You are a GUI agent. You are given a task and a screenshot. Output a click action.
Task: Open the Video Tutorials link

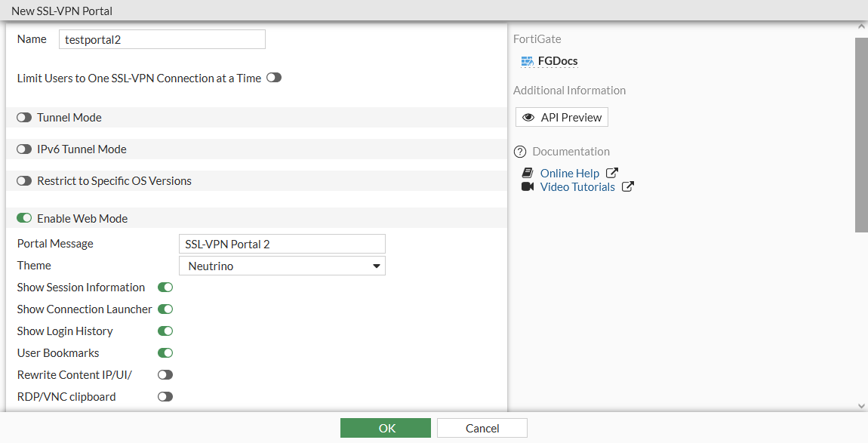577,186
